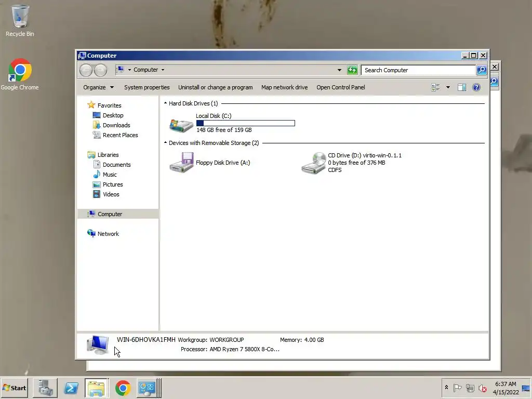
Task: Change view using the view layout icon
Action: pyautogui.click(x=436, y=87)
